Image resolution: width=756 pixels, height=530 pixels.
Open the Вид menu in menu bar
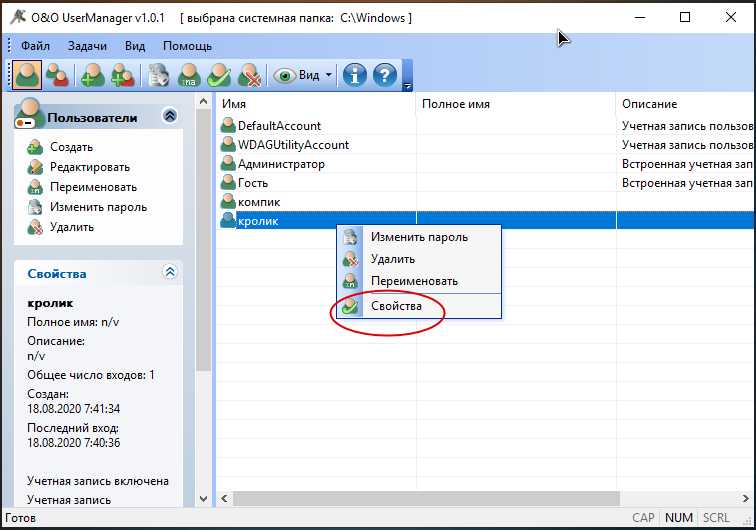[135, 46]
